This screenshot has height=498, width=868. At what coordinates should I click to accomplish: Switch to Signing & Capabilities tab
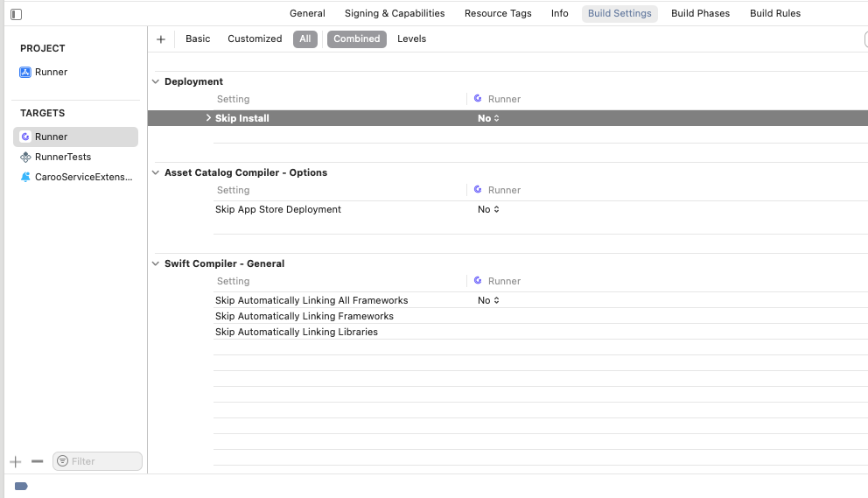coord(395,13)
